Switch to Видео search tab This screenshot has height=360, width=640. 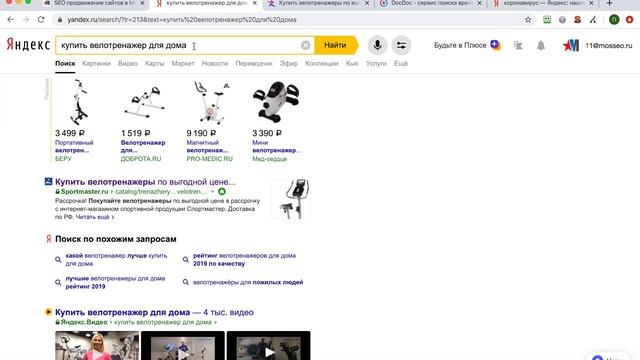pyautogui.click(x=127, y=63)
